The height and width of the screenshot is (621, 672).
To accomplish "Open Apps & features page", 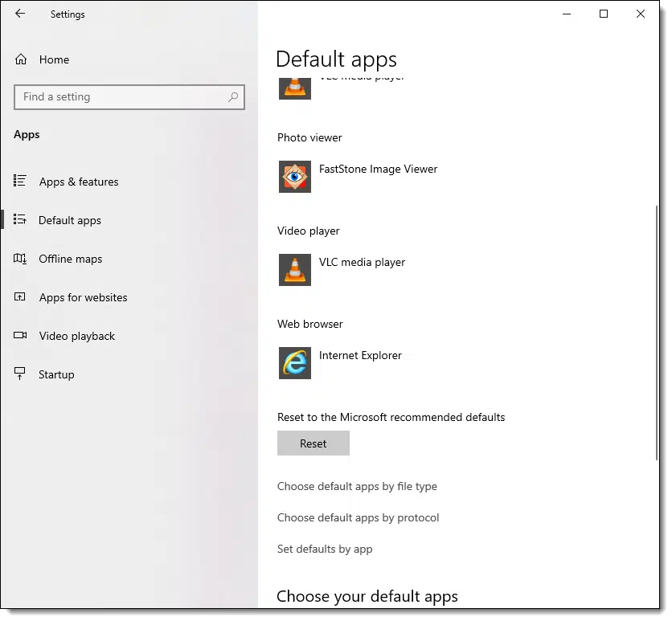I will pos(79,182).
